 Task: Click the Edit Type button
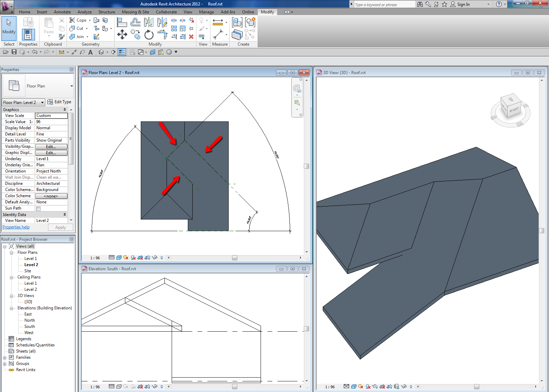59,102
